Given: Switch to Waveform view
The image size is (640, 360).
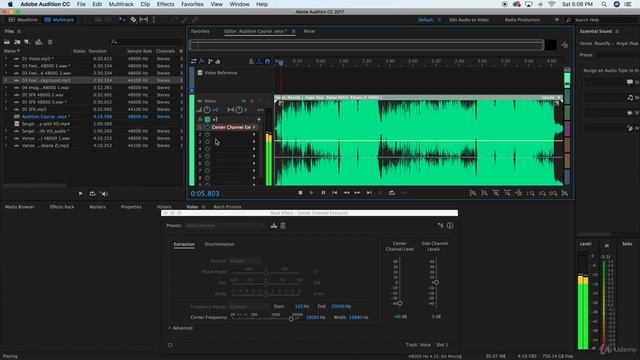Looking at the screenshot, I should pyautogui.click(x=23, y=20).
